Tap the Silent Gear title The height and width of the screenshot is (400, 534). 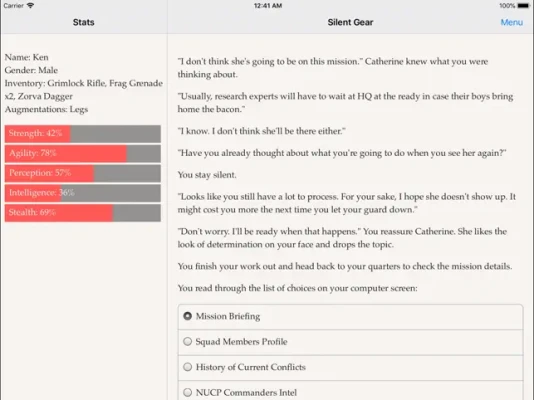[350, 22]
